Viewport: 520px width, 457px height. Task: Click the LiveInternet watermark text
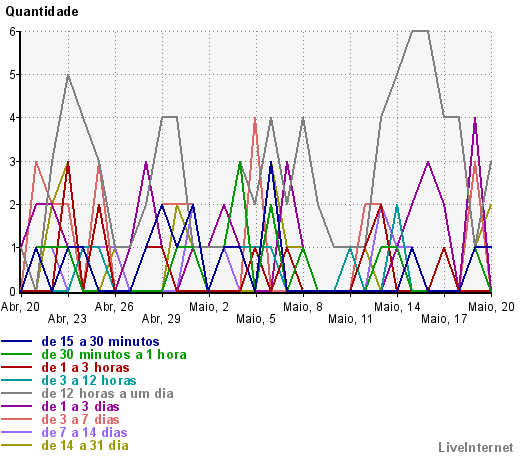[x=476, y=447]
